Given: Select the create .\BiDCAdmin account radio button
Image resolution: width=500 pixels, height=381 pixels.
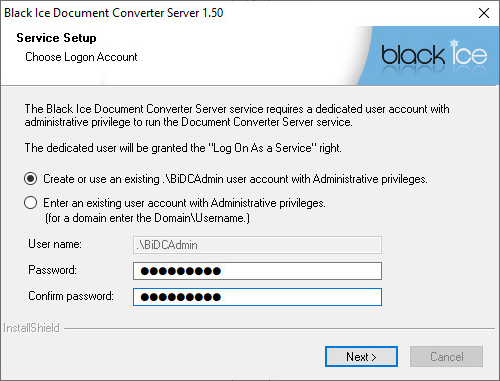Looking at the screenshot, I should click(31, 179).
